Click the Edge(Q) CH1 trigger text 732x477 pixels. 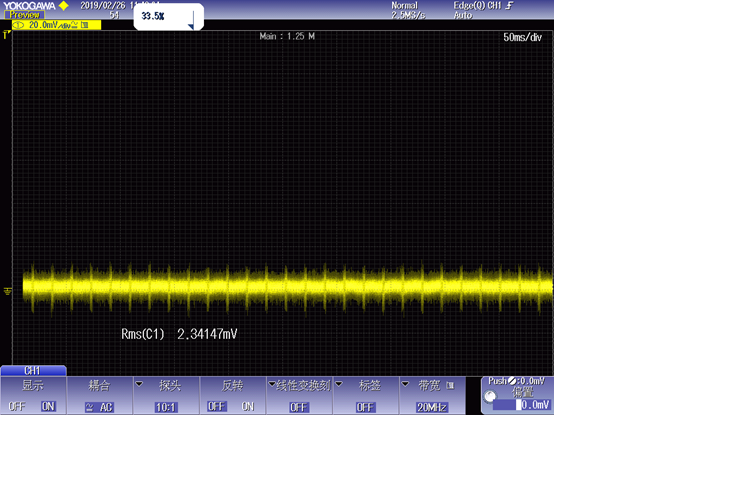[477, 6]
